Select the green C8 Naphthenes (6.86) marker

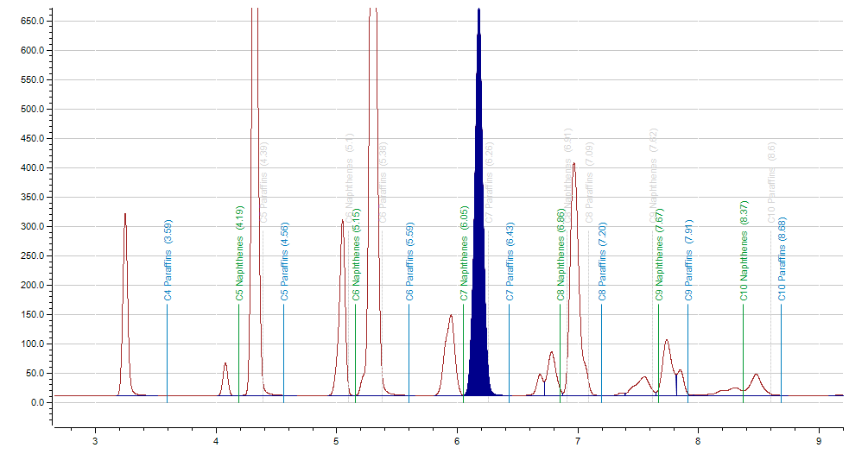click(561, 254)
